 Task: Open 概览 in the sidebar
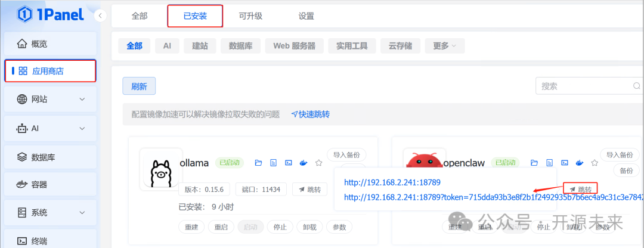(x=51, y=44)
